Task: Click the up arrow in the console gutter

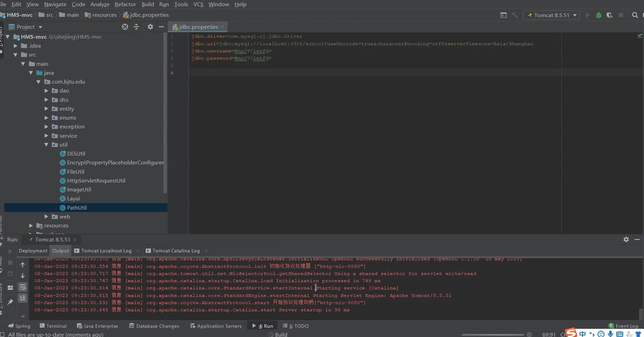Action: coord(23,265)
